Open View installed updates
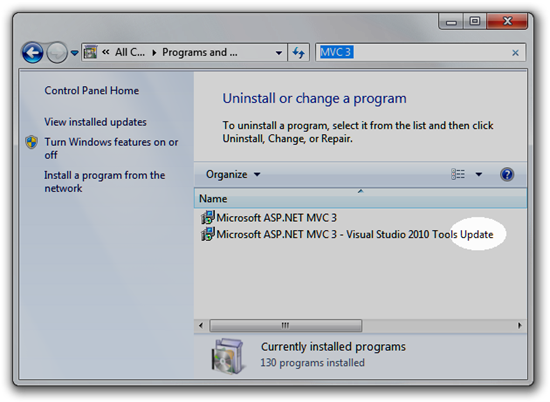Viewport: 550px width, 402px height. pyautogui.click(x=95, y=122)
